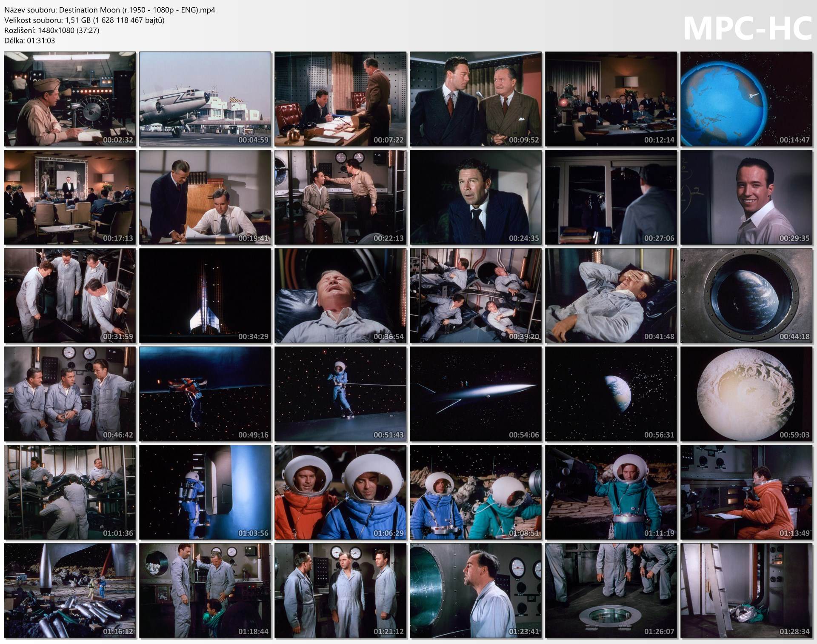Select the final thumbnail stamped 01:28:34

coord(746,591)
